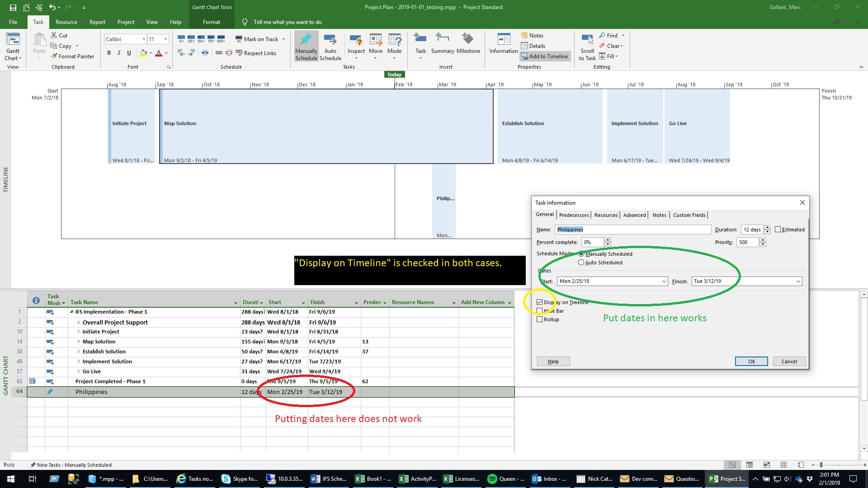Click Respect Links in Schedule group
This screenshot has width=868, height=488.
coord(256,53)
